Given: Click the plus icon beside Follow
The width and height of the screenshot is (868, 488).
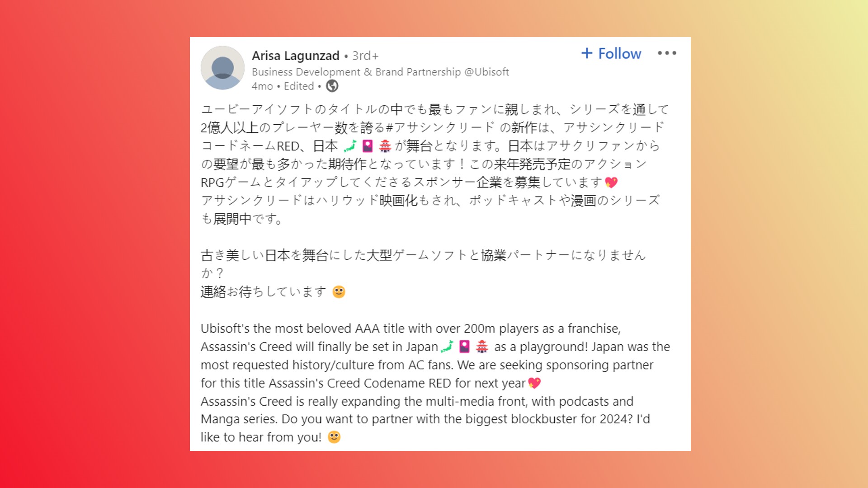Looking at the screenshot, I should pyautogui.click(x=587, y=53).
